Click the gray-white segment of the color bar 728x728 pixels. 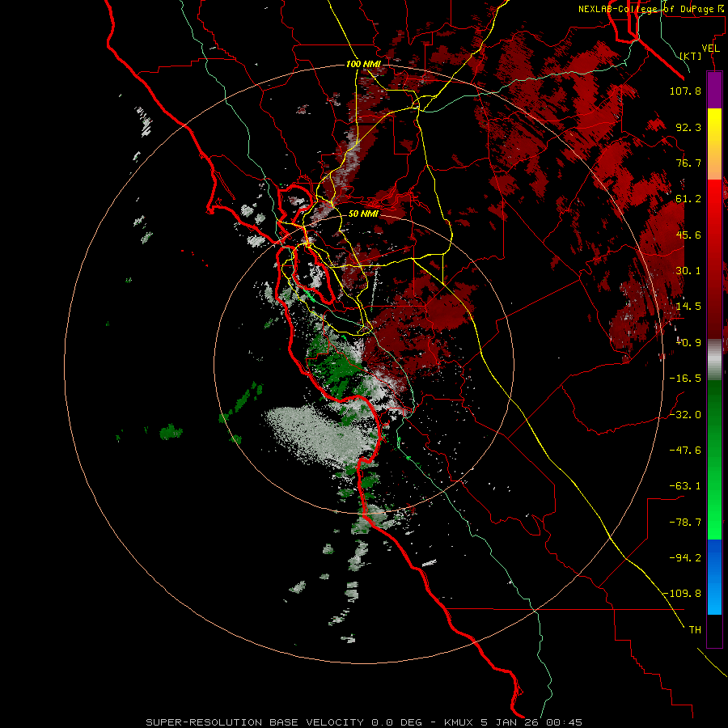click(714, 359)
